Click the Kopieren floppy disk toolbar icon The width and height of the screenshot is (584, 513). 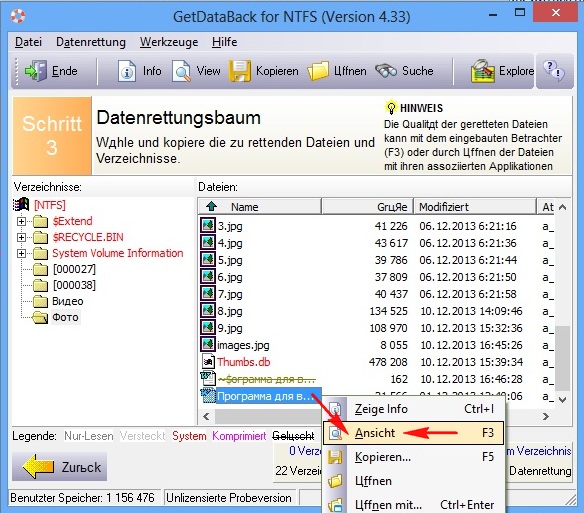tap(239, 71)
